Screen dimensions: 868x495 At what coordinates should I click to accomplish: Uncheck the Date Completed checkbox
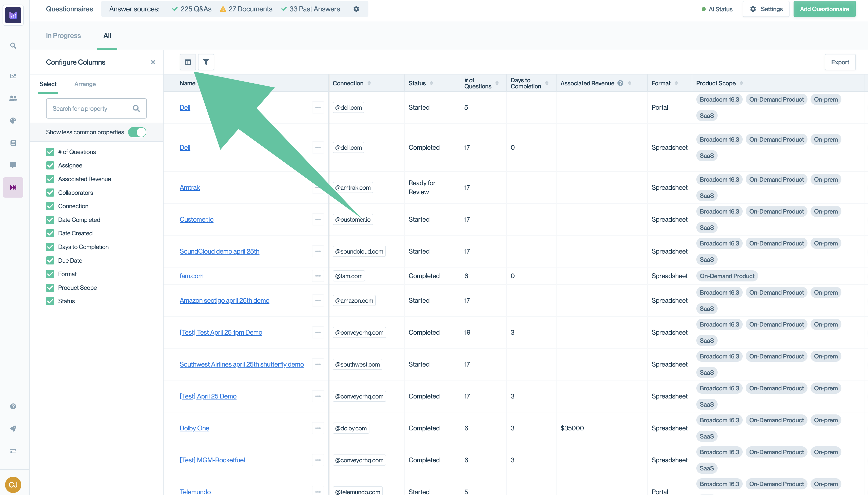50,220
